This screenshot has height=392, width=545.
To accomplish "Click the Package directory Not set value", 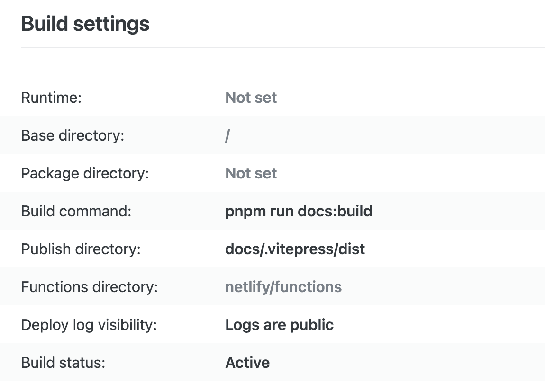I will [x=251, y=173].
